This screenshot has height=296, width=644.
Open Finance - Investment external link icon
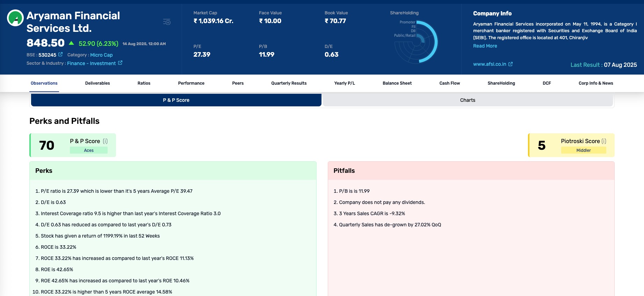pyautogui.click(x=120, y=63)
